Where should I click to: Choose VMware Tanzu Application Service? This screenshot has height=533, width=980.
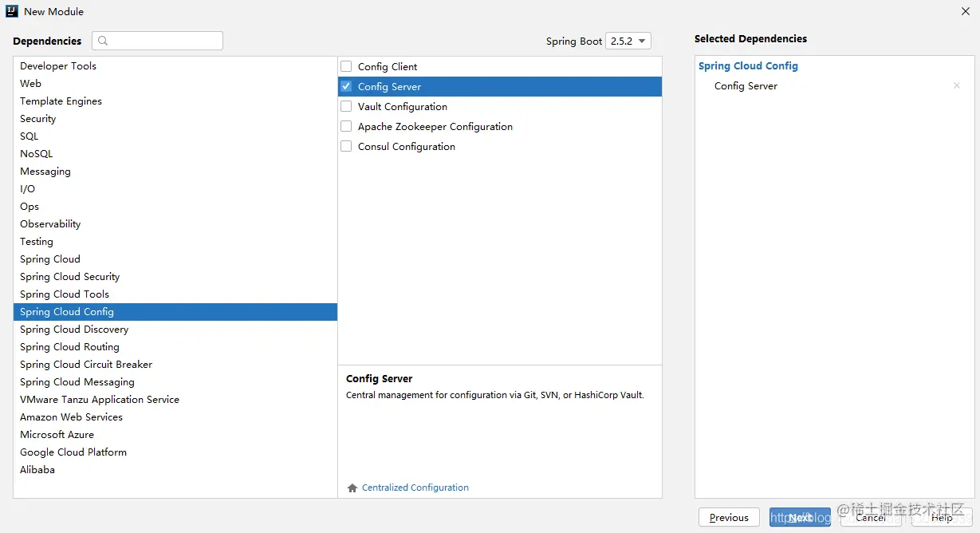point(175,400)
